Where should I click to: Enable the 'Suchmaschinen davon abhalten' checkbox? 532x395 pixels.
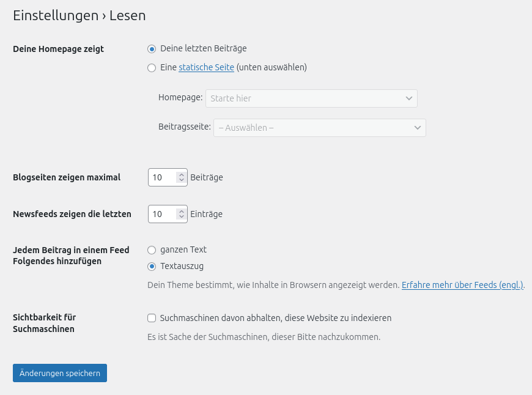point(152,318)
